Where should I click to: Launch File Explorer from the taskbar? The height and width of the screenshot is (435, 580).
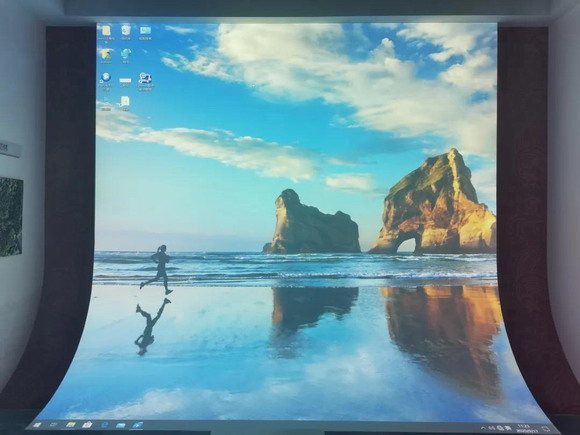[x=71, y=425]
